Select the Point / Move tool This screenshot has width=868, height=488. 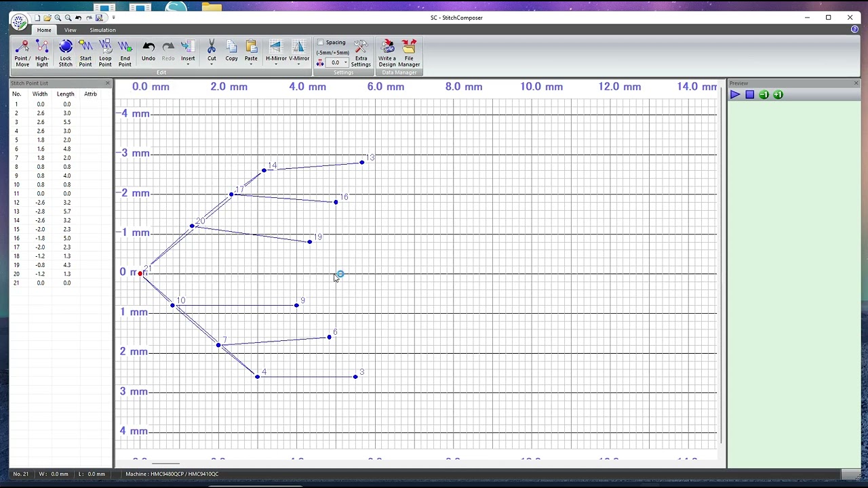22,53
